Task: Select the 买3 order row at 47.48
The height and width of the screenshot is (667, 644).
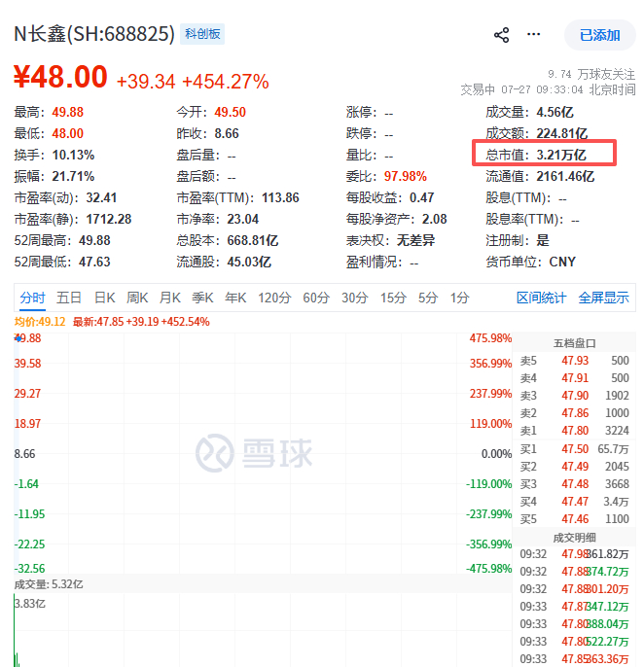Action: tap(574, 484)
